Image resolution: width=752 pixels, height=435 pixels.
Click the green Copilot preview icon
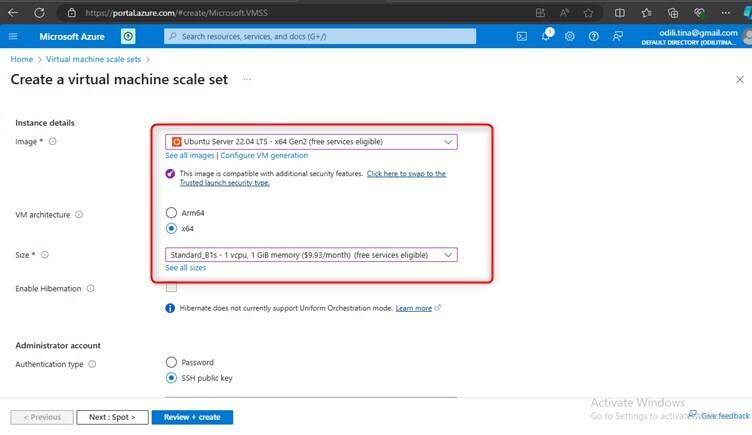128,36
